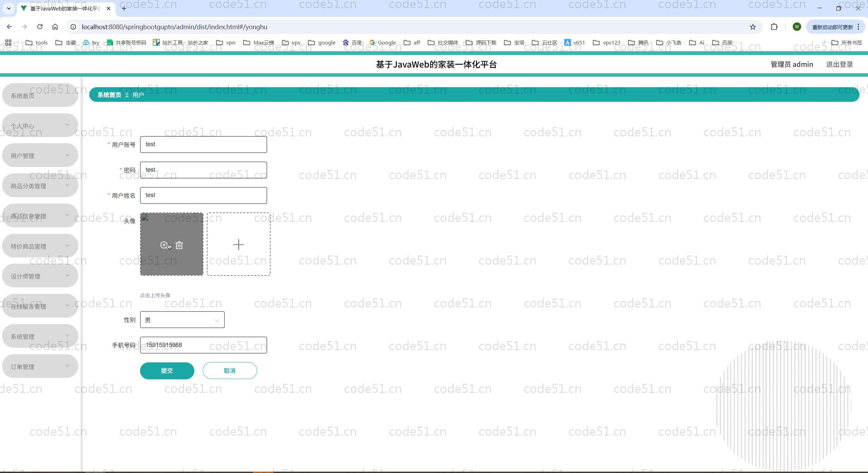Viewport: 868px width, 473px height.
Task: Expand the 商品分类管理 sidebar menu
Action: (x=40, y=186)
